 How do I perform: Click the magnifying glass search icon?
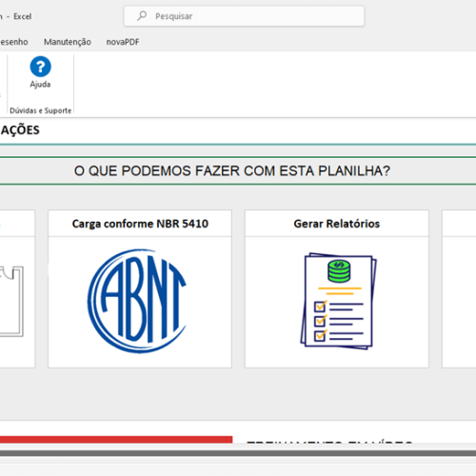point(142,15)
